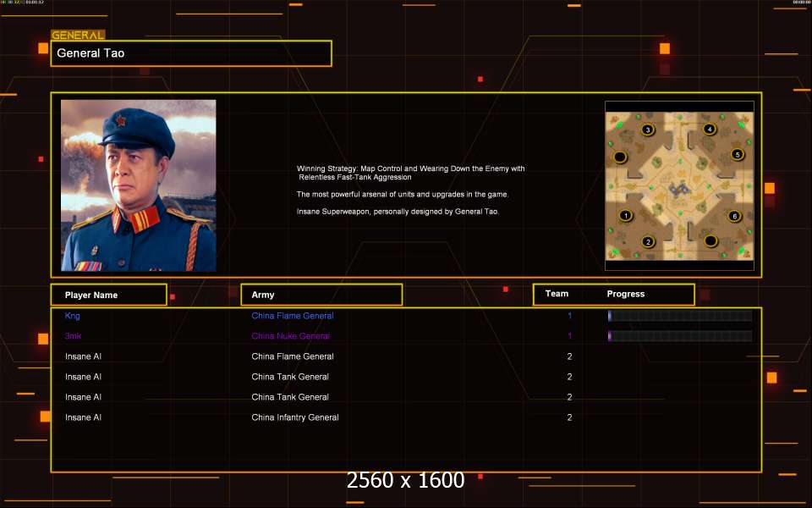Choose start position 6 on the minimap

(x=734, y=216)
